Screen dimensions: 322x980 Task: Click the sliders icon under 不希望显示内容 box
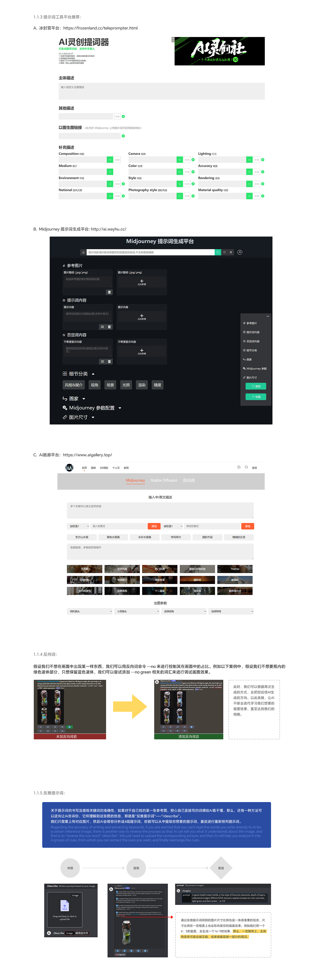click(102, 361)
